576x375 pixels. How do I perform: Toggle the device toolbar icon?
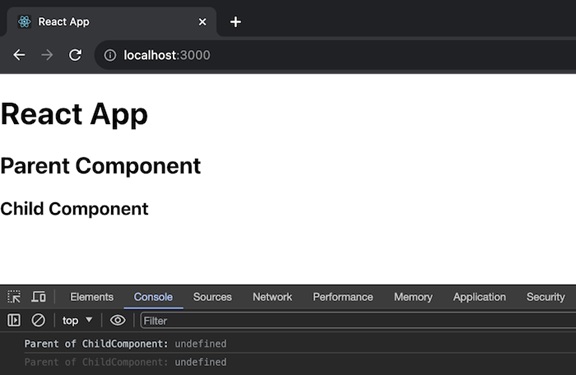coord(39,296)
